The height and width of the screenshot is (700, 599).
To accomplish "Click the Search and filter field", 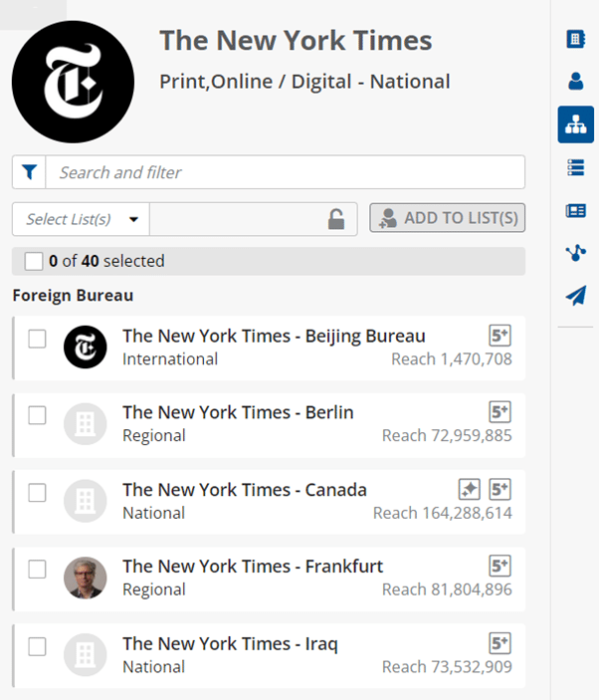I will (x=286, y=172).
